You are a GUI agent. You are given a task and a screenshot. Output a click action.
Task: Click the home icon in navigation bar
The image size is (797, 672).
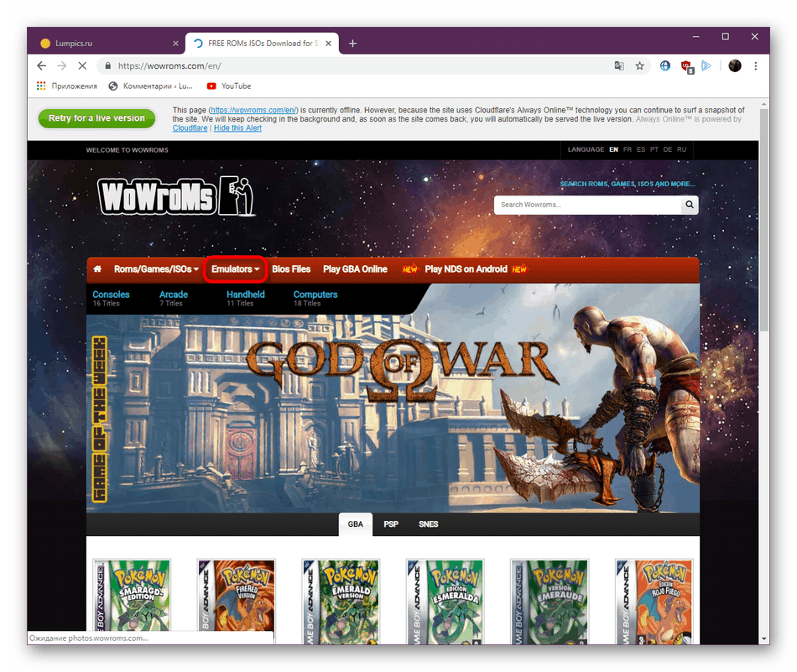click(97, 269)
